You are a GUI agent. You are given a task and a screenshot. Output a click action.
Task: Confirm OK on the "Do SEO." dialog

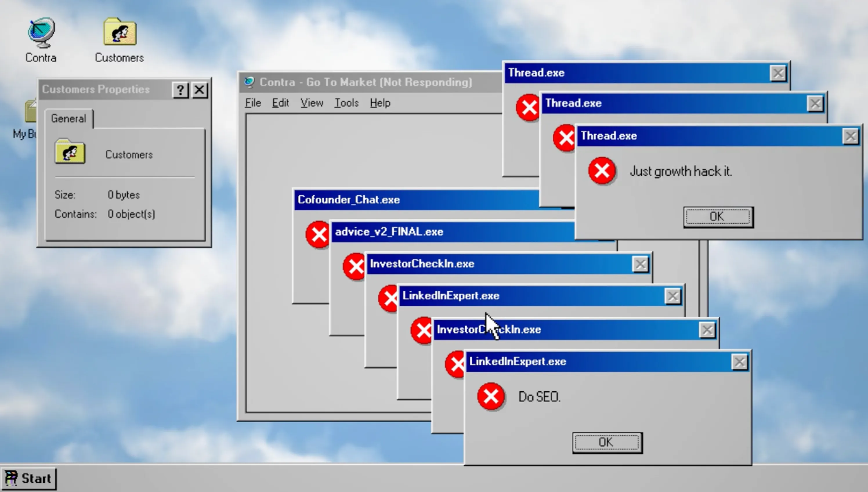tap(607, 442)
